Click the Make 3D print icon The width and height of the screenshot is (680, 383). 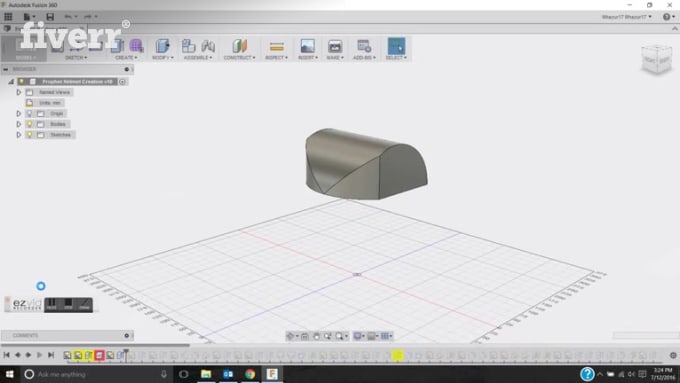point(335,46)
